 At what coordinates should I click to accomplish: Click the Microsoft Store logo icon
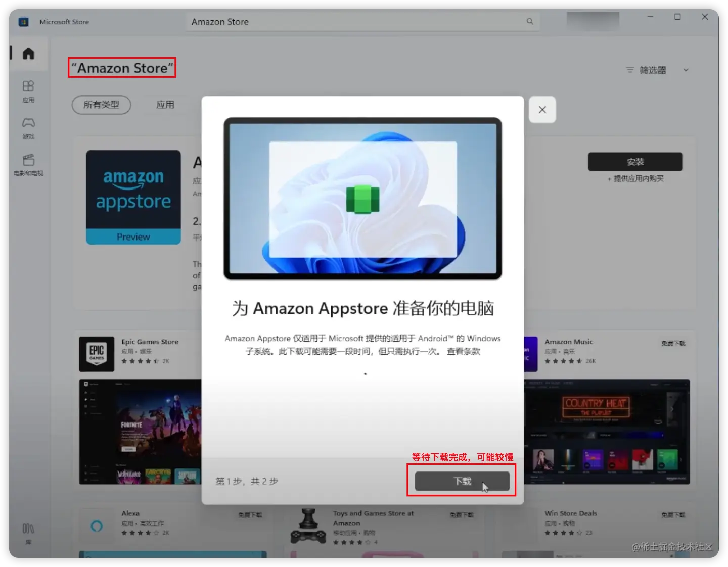point(23,22)
